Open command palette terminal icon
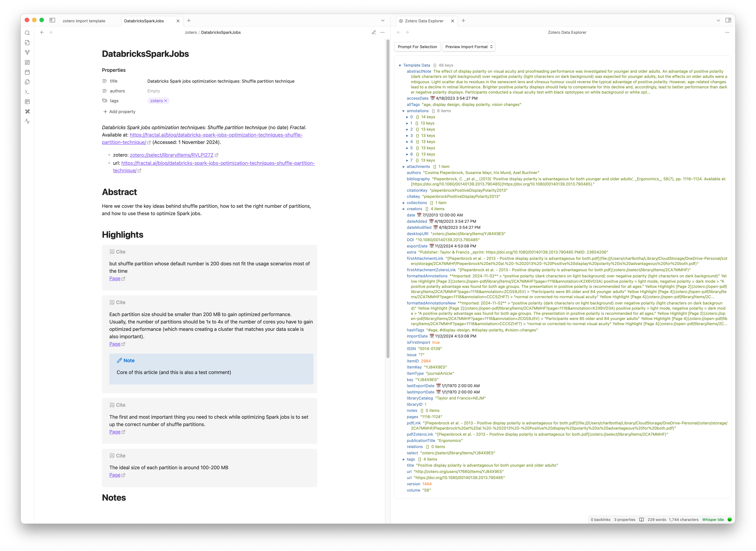The width and height of the screenshot is (756, 551). click(x=27, y=92)
